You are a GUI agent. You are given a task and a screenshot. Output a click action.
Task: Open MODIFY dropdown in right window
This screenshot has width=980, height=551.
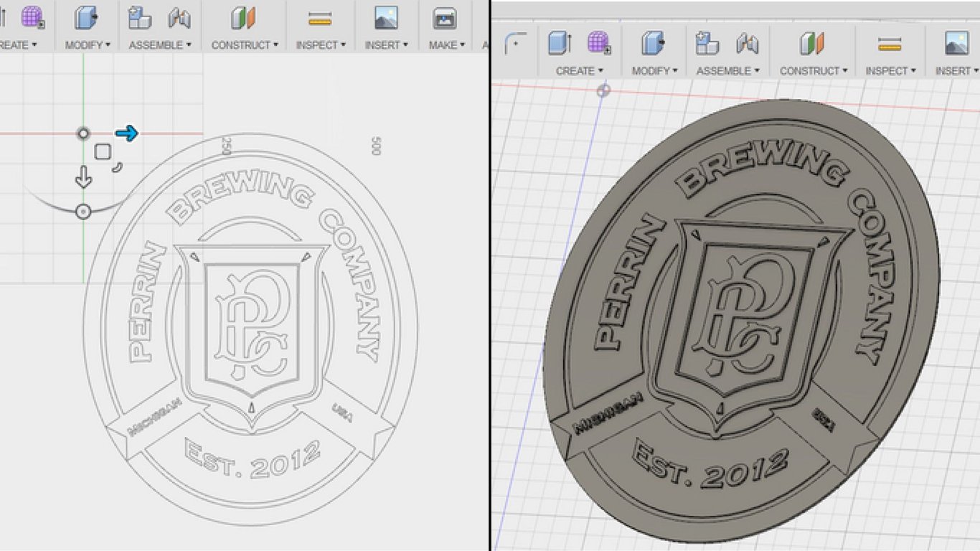click(x=654, y=71)
